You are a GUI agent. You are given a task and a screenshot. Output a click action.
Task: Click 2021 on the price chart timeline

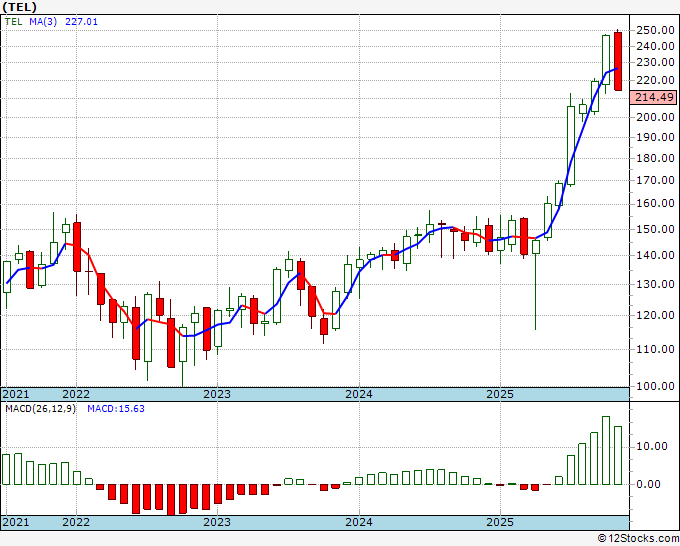click(x=16, y=394)
